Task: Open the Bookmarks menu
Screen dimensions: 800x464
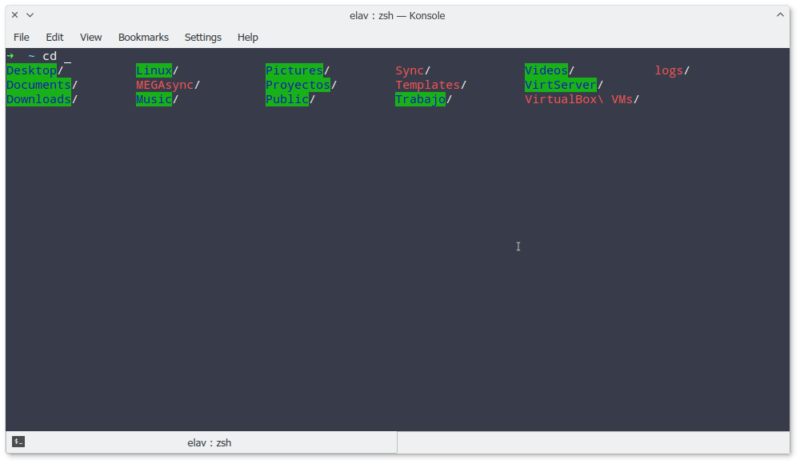Action: (143, 37)
